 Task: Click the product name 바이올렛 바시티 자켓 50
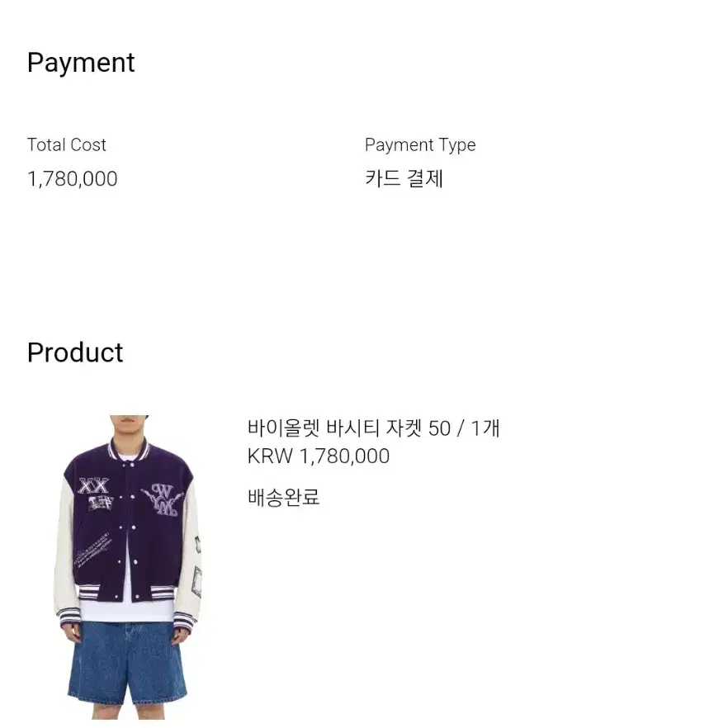[x=348, y=428]
